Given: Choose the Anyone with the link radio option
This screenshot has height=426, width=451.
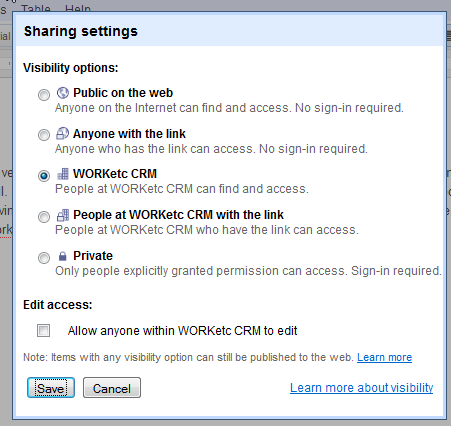Looking at the screenshot, I should coord(44,135).
